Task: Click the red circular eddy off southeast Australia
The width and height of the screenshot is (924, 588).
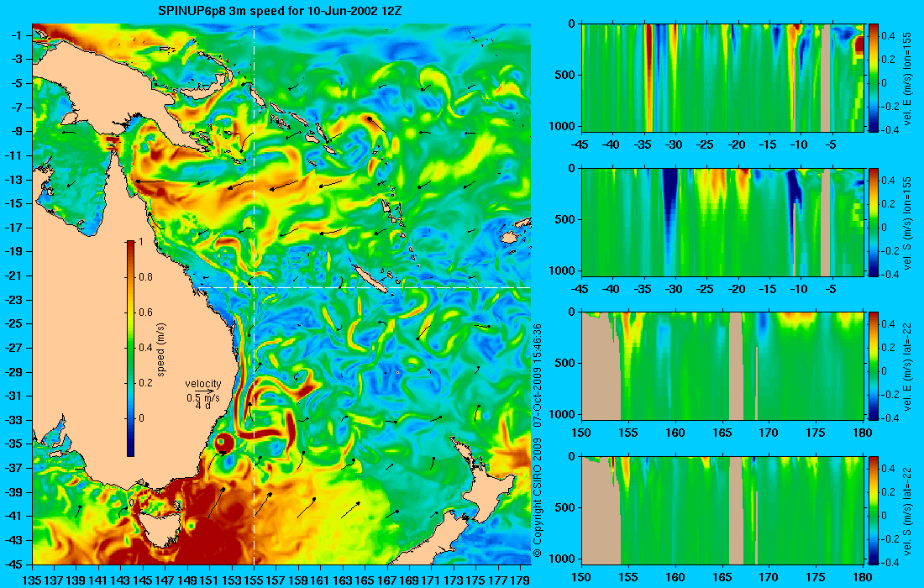Action: click(225, 443)
